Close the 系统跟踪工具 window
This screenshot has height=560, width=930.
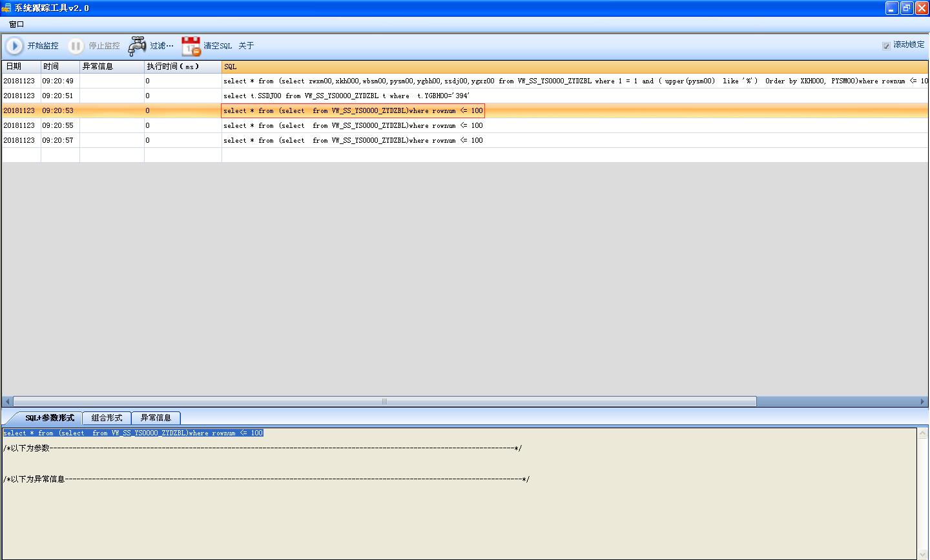coord(922,8)
